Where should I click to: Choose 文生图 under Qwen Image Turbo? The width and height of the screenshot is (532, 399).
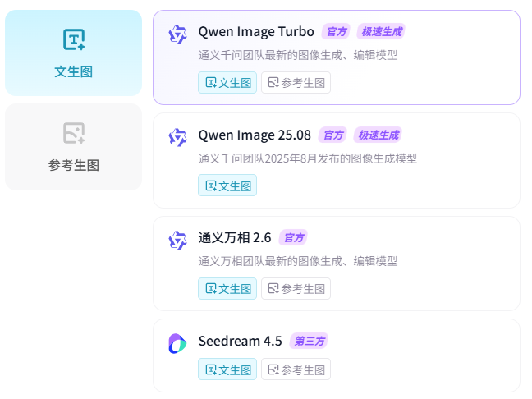coord(227,82)
